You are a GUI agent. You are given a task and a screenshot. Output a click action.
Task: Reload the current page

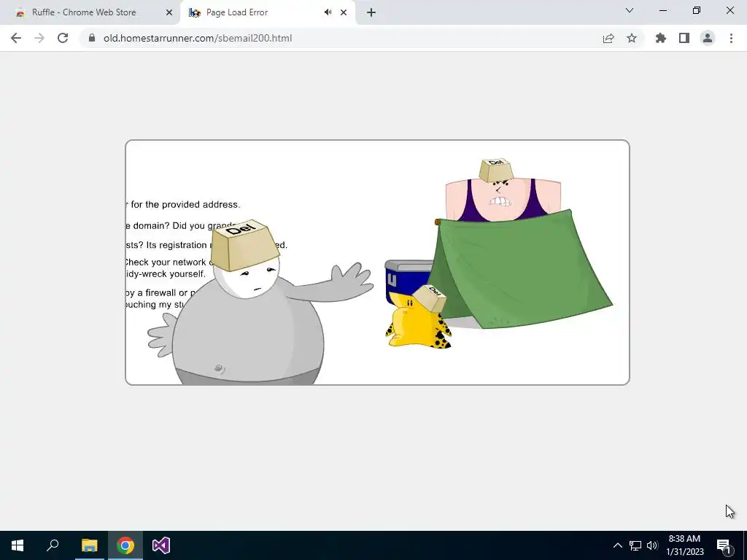pyautogui.click(x=63, y=38)
